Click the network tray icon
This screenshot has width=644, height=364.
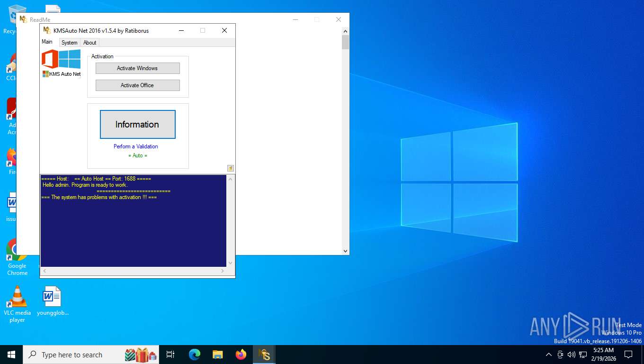(583, 355)
